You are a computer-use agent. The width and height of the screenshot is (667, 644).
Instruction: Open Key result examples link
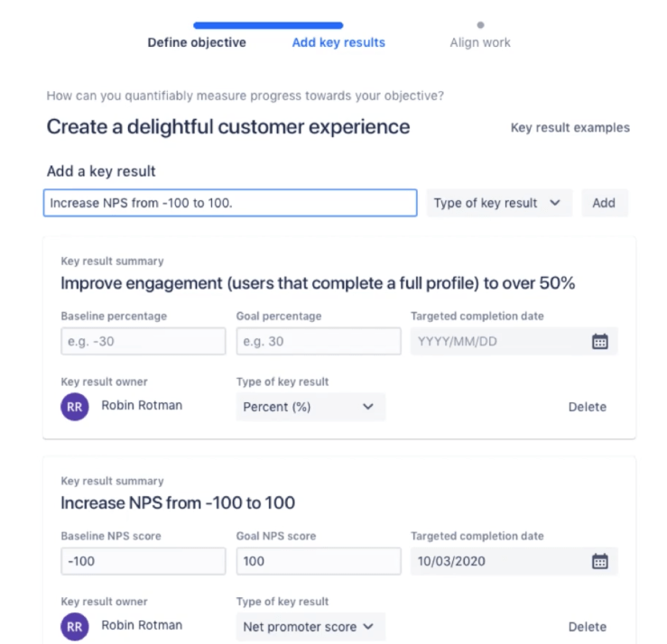[x=570, y=128]
